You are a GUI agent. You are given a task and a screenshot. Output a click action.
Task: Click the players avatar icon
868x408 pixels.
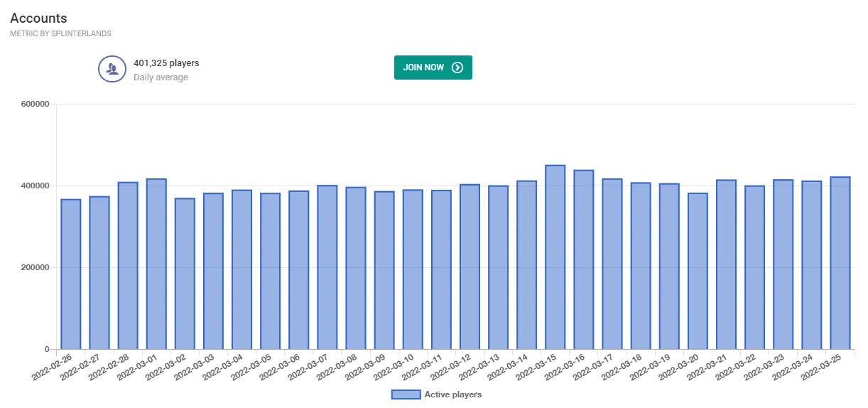coord(112,69)
